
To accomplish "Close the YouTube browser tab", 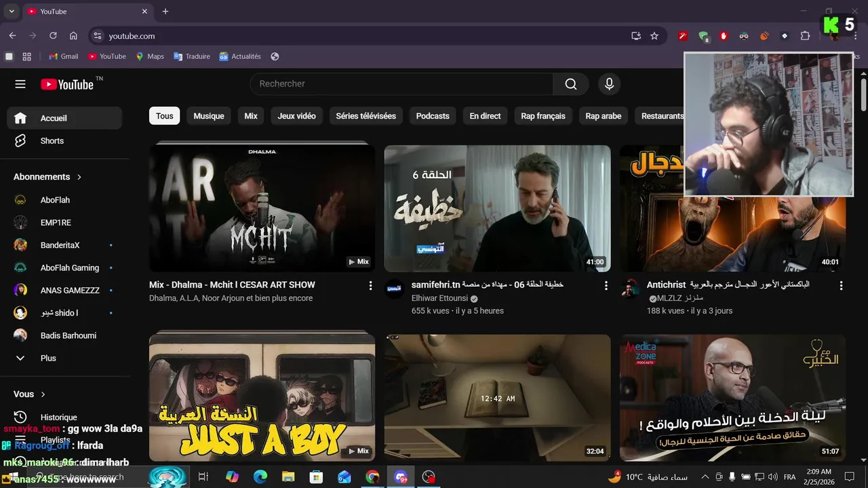I will pos(144,12).
